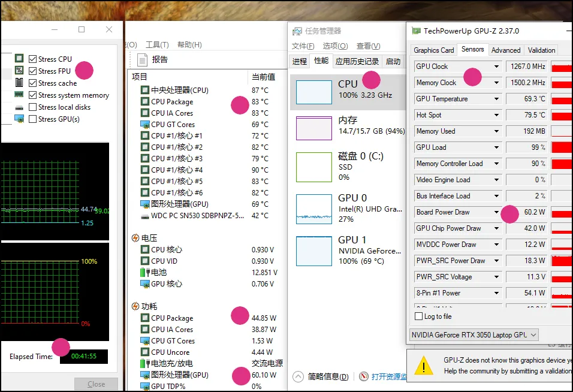573x392 pixels.
Task: Click the local disks drive icon
Action: click(x=19, y=107)
